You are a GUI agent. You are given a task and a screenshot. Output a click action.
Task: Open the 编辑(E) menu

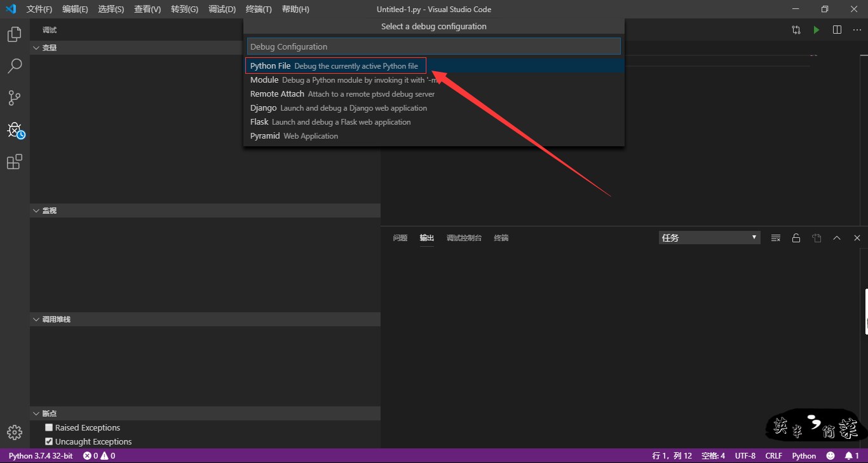75,10
